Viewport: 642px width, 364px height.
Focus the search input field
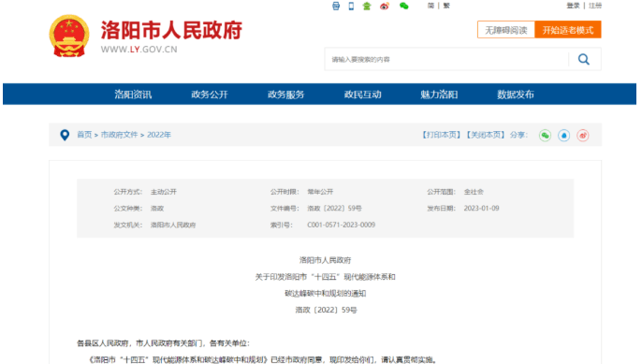pos(446,59)
